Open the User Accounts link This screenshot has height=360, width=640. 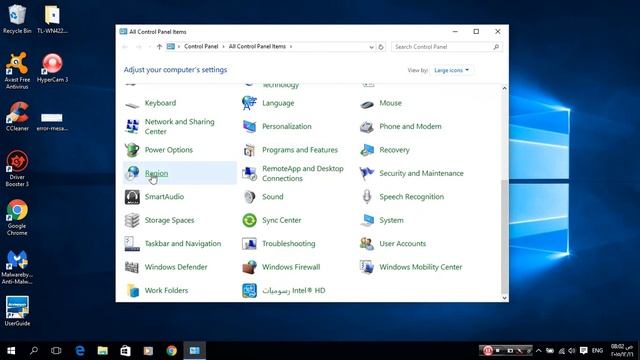click(402, 244)
